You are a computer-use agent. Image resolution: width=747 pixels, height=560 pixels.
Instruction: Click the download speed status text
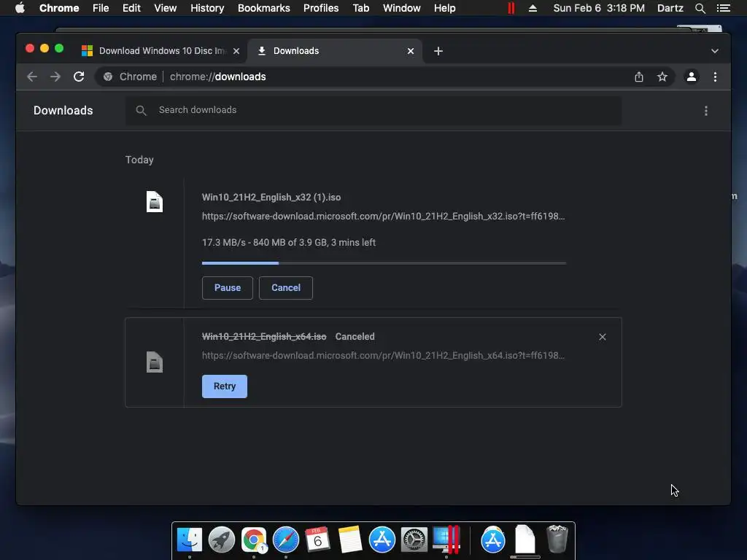[289, 242]
